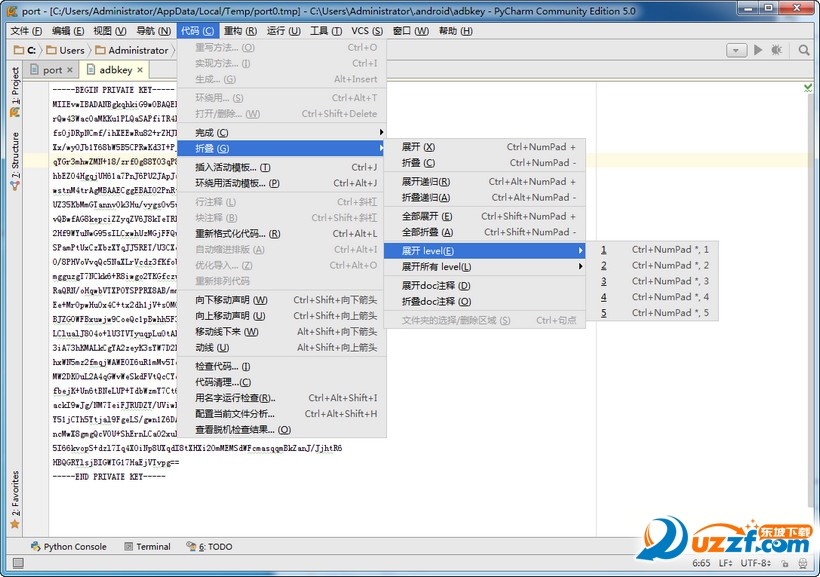This screenshot has width=820, height=577.
Task: Open the 重构 (R) menu
Action: 240,31
